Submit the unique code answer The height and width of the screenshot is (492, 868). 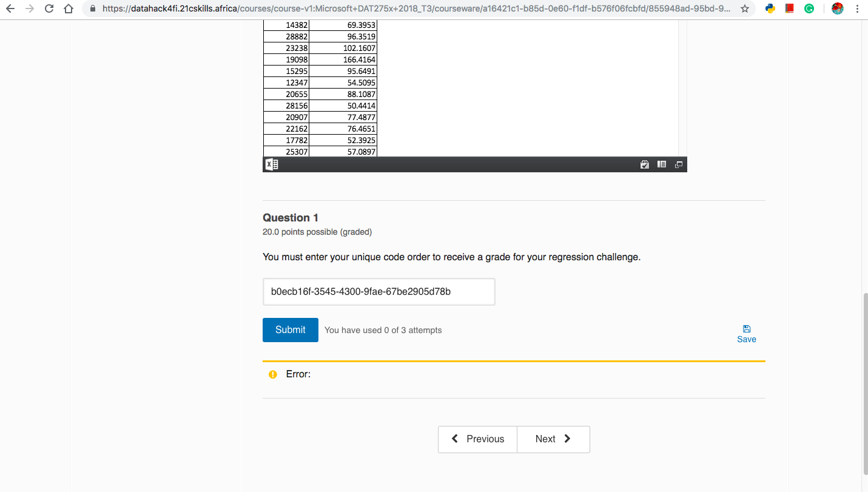[x=291, y=330]
